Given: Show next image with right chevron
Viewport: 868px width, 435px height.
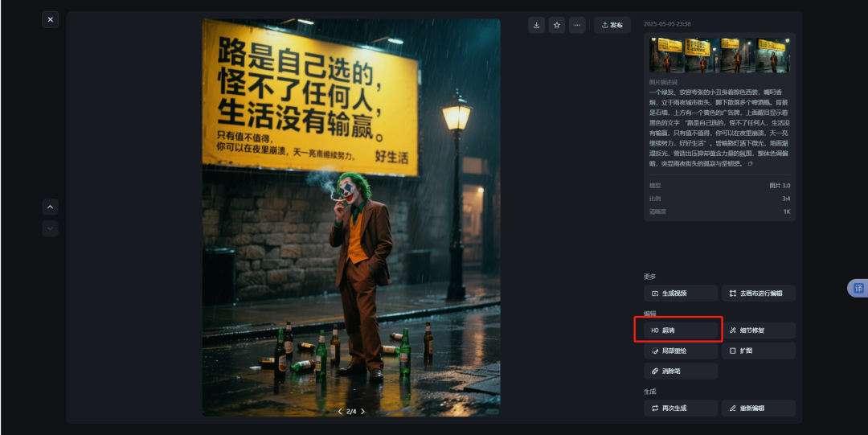Looking at the screenshot, I should (363, 412).
